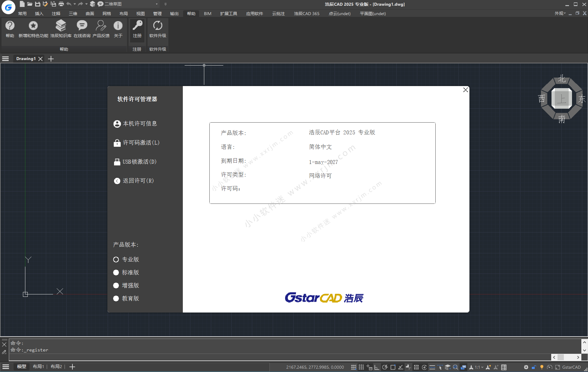Switch to the 视图 ribbon tab
Image resolution: width=588 pixels, height=372 pixels.
coord(141,14)
